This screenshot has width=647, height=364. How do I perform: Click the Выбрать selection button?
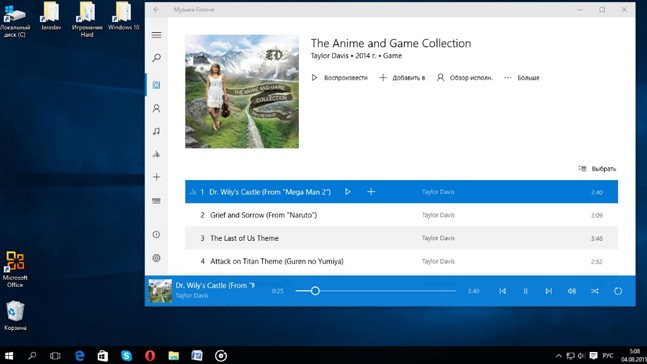597,168
